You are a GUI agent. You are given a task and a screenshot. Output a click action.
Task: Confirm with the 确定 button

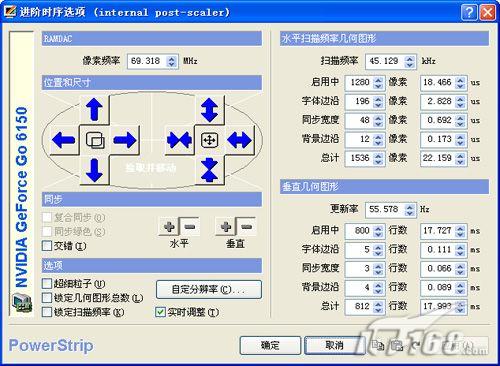pyautogui.click(x=270, y=345)
